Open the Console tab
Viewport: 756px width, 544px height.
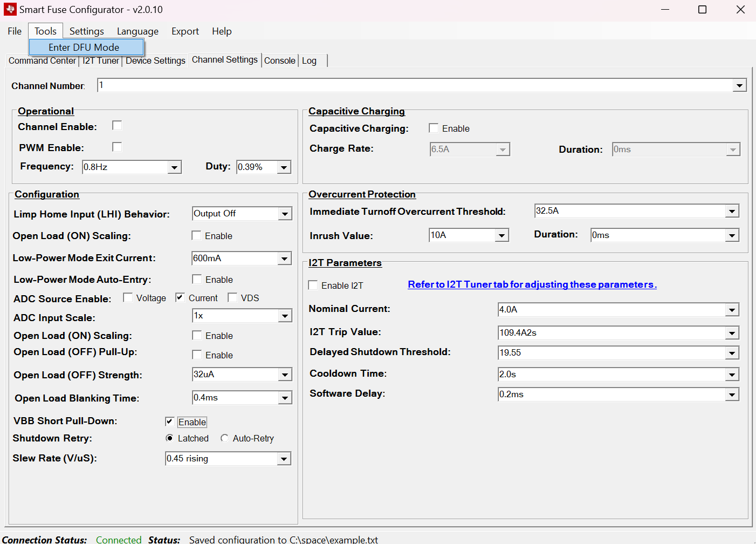coord(279,60)
